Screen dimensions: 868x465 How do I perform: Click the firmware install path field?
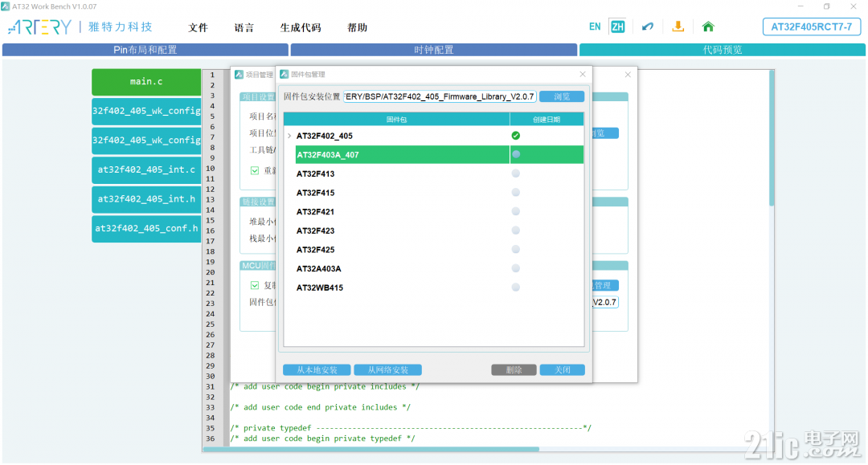click(x=440, y=96)
